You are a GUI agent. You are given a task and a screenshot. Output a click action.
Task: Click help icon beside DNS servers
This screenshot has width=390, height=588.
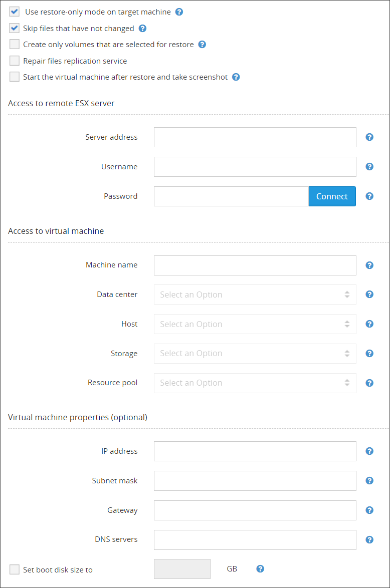coord(369,540)
